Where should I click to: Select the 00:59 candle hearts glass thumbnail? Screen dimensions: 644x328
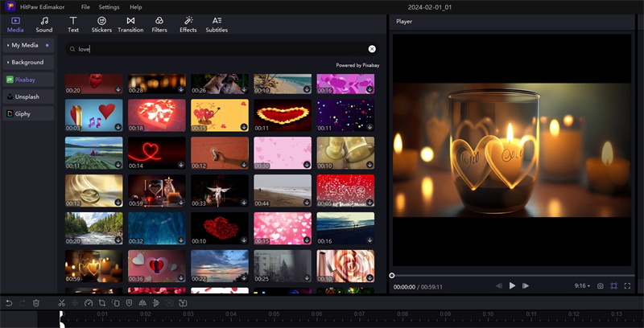93,266
